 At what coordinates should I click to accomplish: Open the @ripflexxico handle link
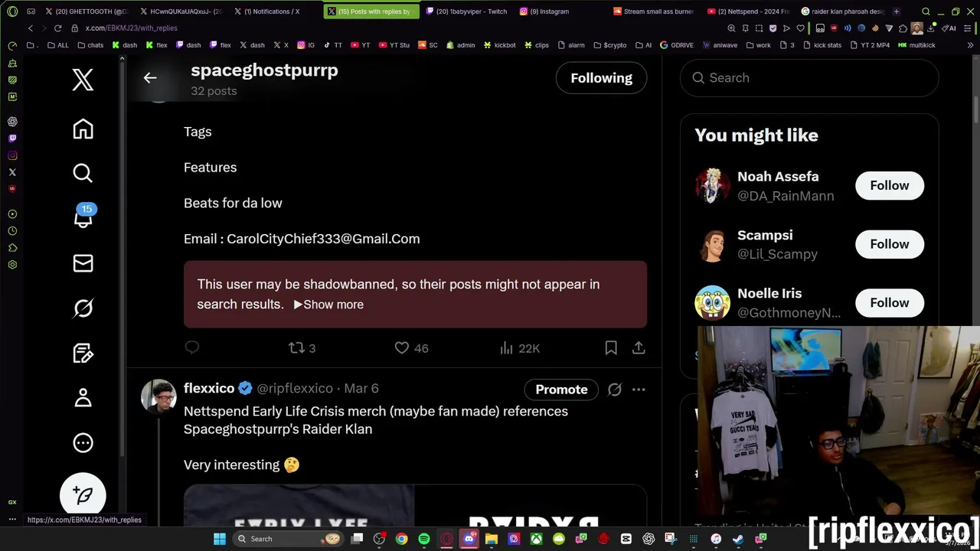(295, 389)
